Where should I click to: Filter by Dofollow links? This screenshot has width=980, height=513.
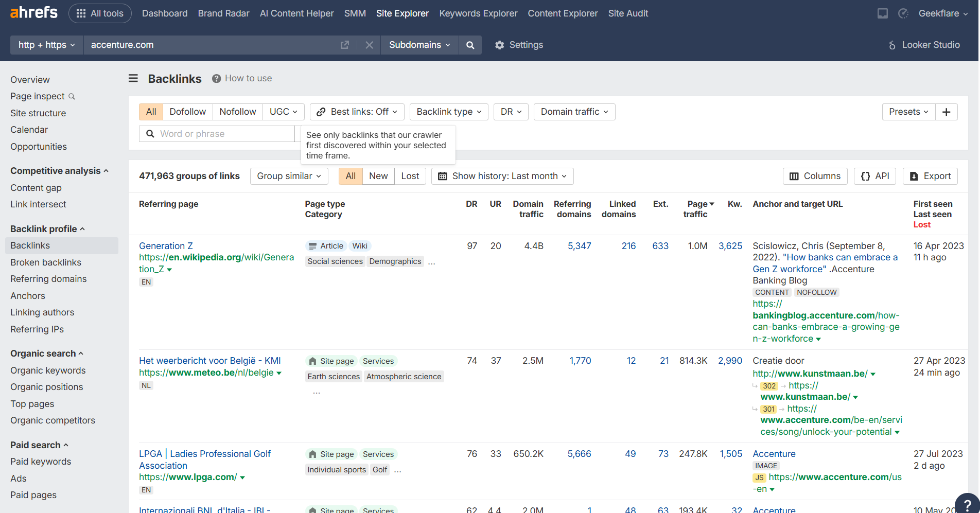[188, 112]
